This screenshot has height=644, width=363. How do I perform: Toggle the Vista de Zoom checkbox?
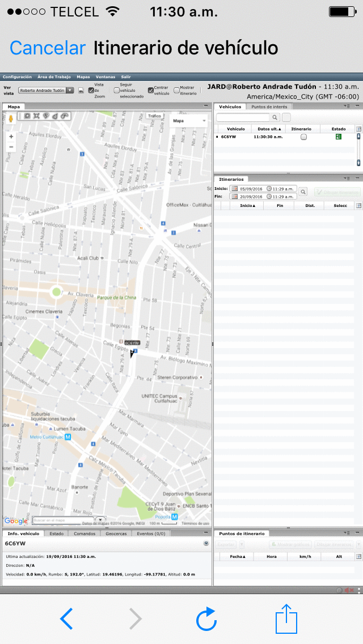pyautogui.click(x=91, y=90)
